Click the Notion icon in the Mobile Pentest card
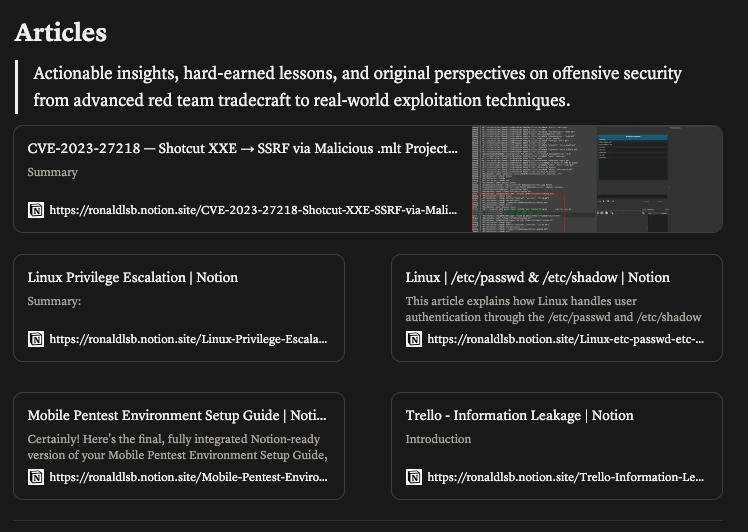The image size is (748, 532). click(x=36, y=477)
